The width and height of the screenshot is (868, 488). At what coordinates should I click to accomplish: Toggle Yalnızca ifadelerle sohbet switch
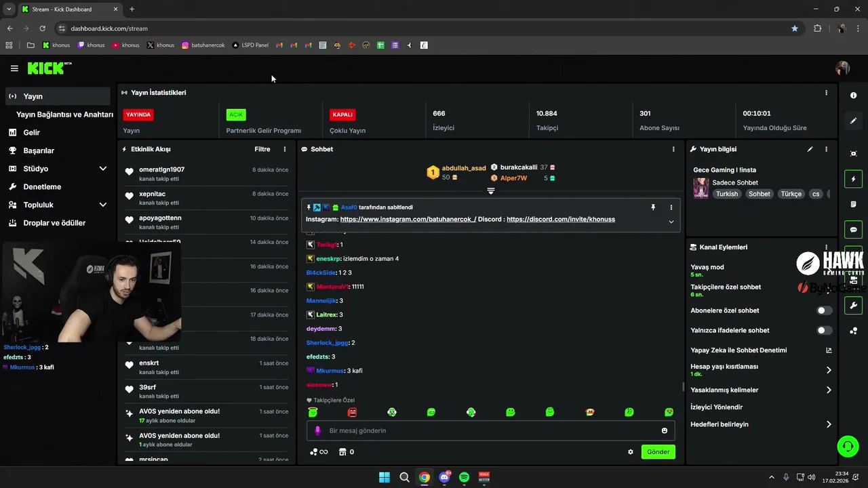[x=825, y=330]
